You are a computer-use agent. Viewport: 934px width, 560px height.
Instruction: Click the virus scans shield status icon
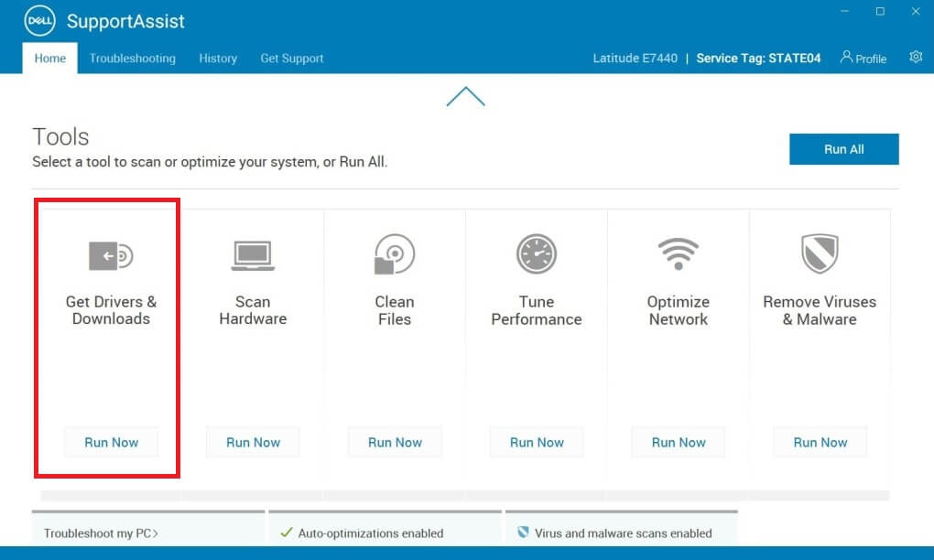coord(523,532)
